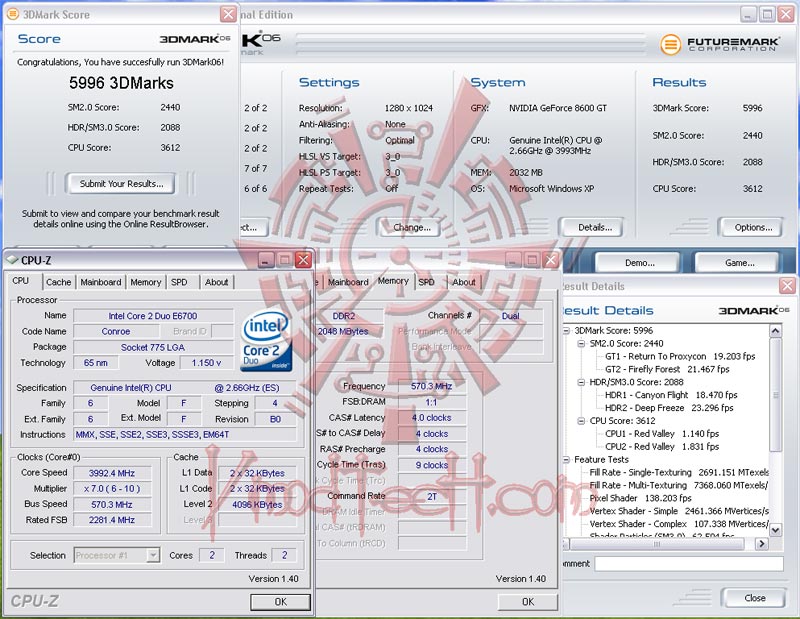Screen dimensions: 800x619
Task: Select Vertex Shader - Complex row
Action: pyautogui.click(x=679, y=524)
